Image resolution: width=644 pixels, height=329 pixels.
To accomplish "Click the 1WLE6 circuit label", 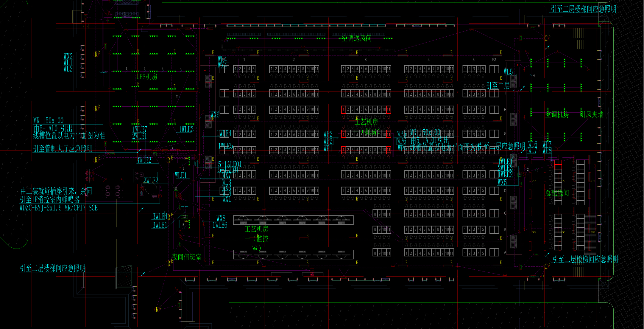I will 220,225.
